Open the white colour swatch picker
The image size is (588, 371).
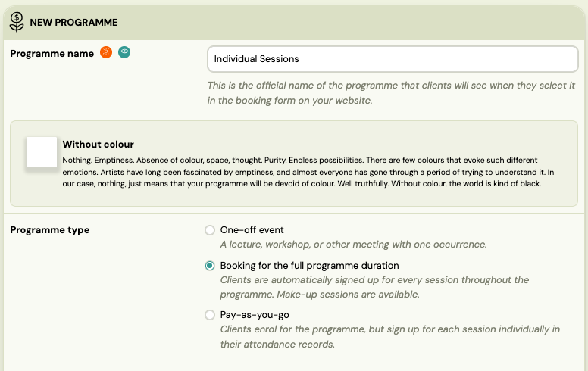tap(42, 152)
